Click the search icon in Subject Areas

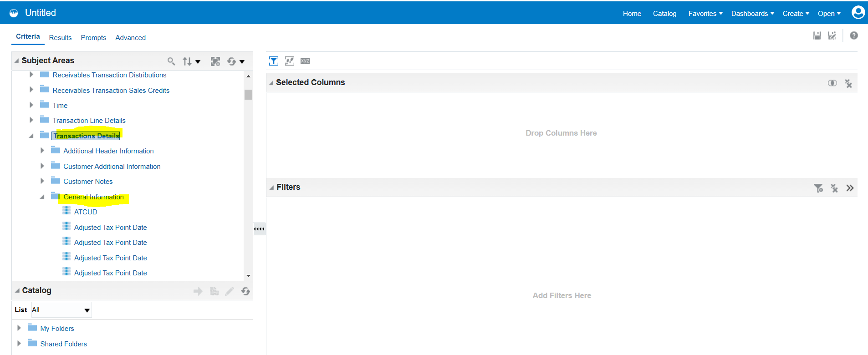pyautogui.click(x=171, y=61)
